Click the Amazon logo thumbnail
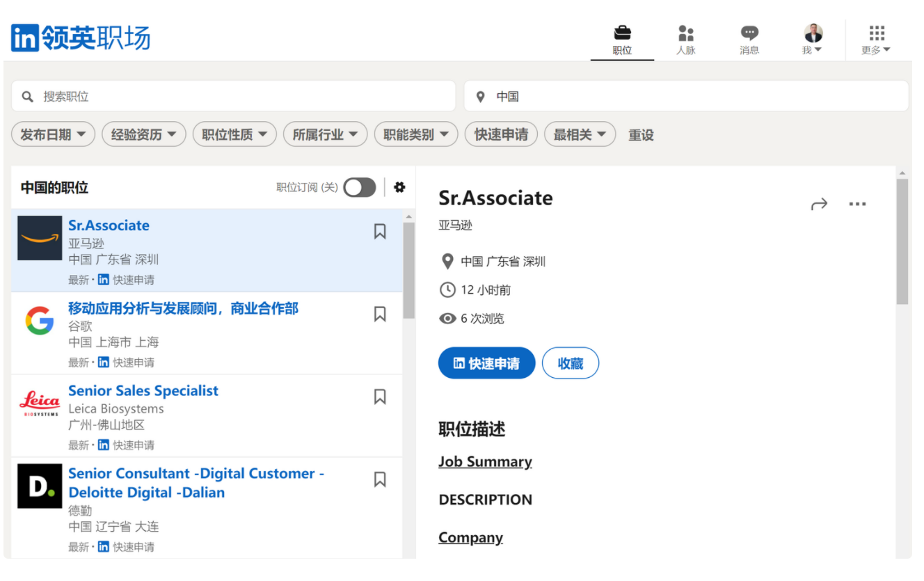The image size is (924, 581). coord(40,238)
